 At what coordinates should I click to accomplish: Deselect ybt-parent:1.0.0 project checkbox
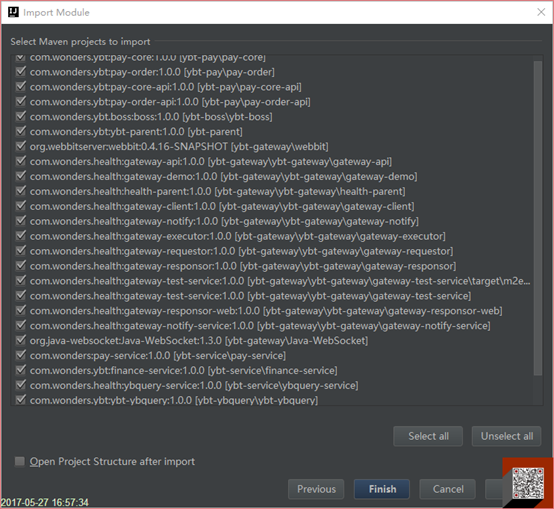click(x=21, y=131)
